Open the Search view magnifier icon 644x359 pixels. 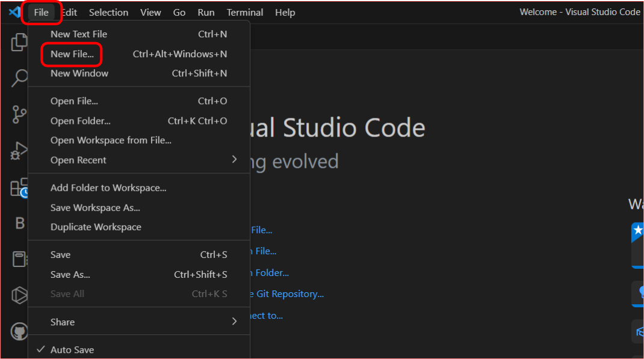(x=19, y=78)
